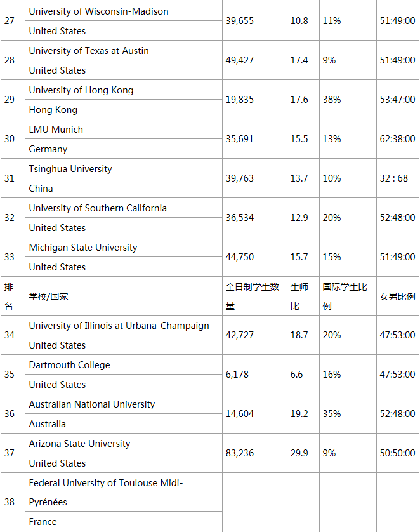Click the University of Hong Kong cell
This screenshot has width=420, height=532.
81,90
